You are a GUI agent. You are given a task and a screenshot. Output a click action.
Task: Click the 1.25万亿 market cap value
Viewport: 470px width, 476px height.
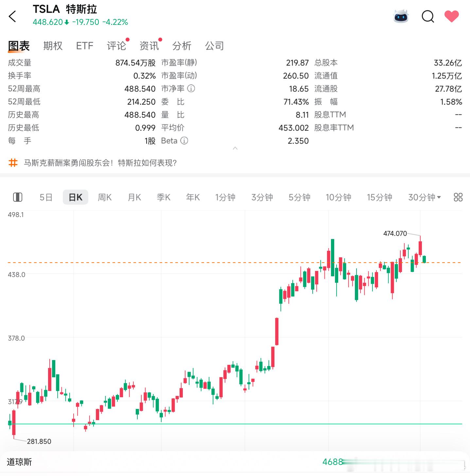[447, 76]
